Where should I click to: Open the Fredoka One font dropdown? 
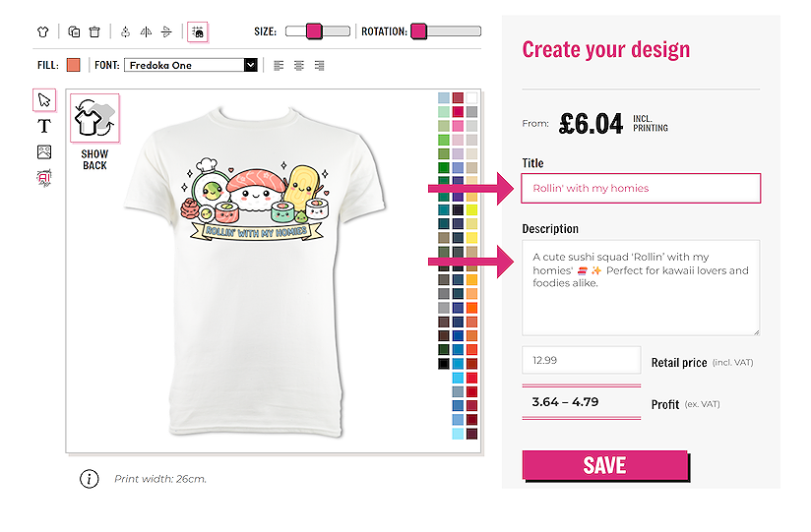pyautogui.click(x=191, y=65)
